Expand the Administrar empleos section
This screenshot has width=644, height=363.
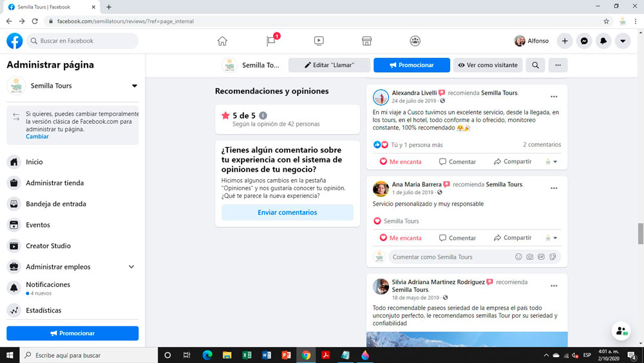click(131, 267)
